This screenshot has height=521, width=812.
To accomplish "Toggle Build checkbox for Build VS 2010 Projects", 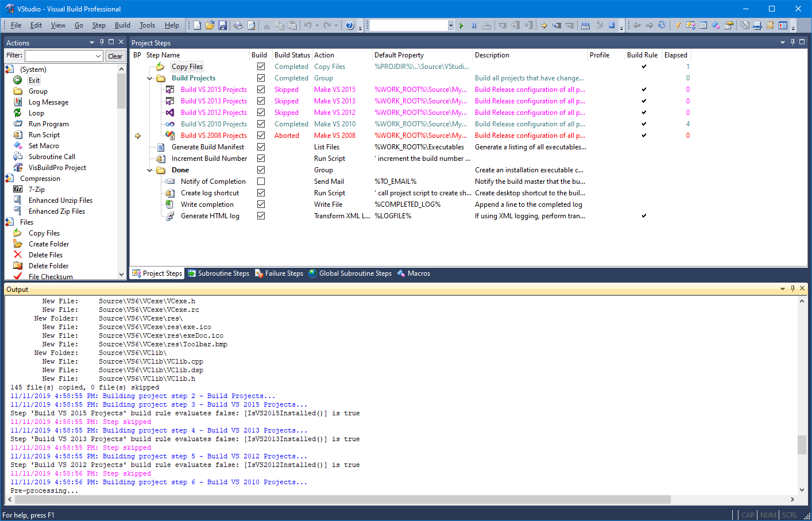I will click(261, 124).
